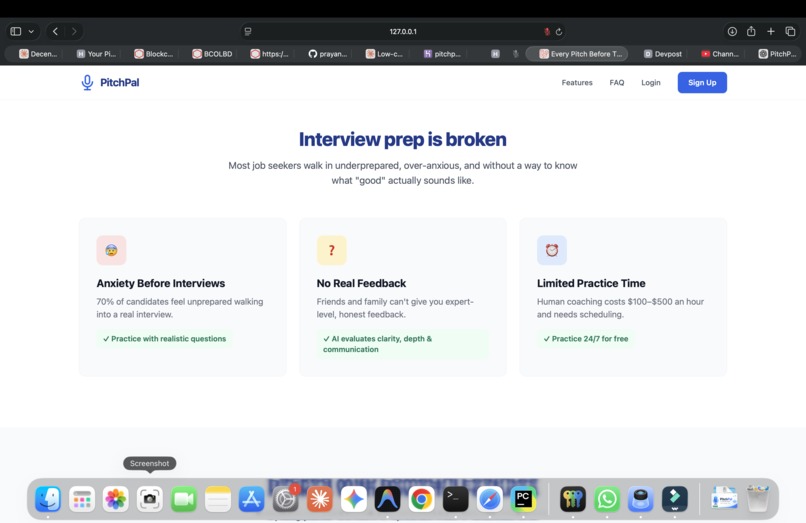The width and height of the screenshot is (806, 523).
Task: Open the Features nav link
Action: pyautogui.click(x=577, y=83)
